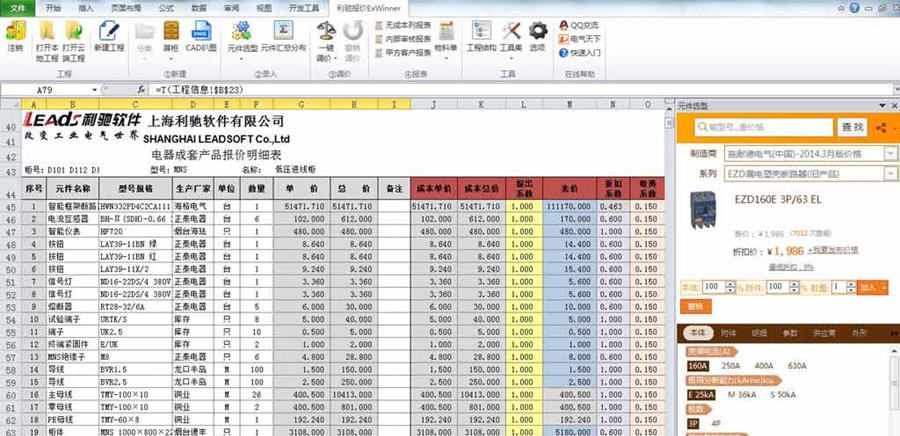Switch to the 供应商 supplier tab
Viewport: 900px width, 436px height.
click(823, 333)
